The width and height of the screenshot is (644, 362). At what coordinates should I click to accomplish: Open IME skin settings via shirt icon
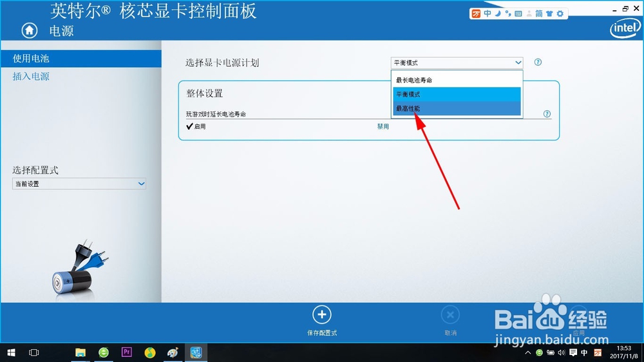tap(549, 14)
